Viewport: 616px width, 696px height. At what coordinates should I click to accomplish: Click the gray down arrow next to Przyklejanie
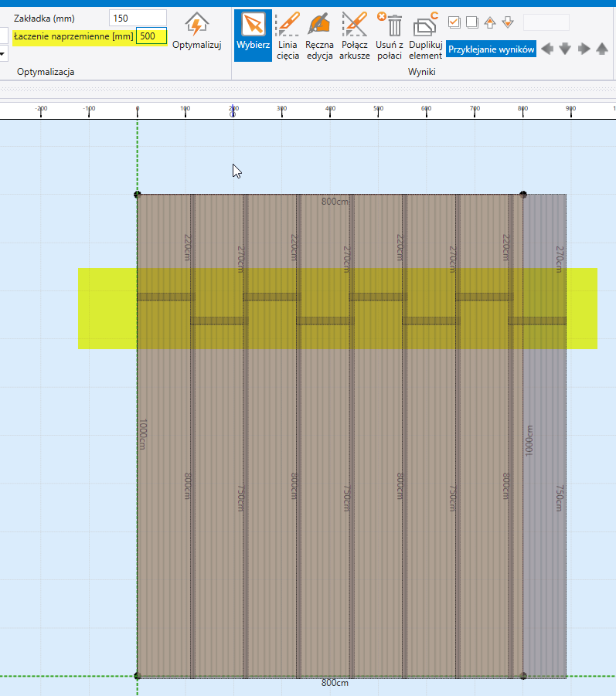point(565,49)
